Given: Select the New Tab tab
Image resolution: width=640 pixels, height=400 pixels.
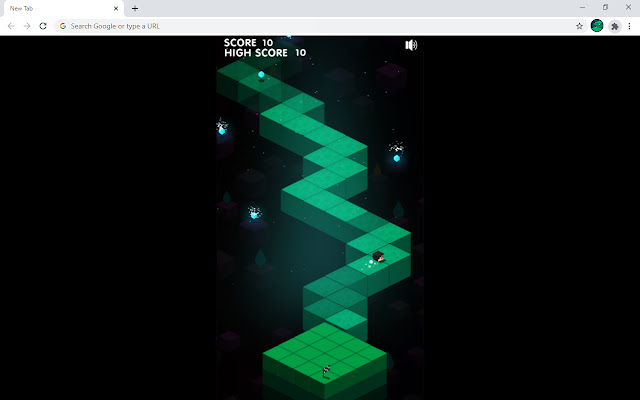Looking at the screenshot, I should coord(63,9).
